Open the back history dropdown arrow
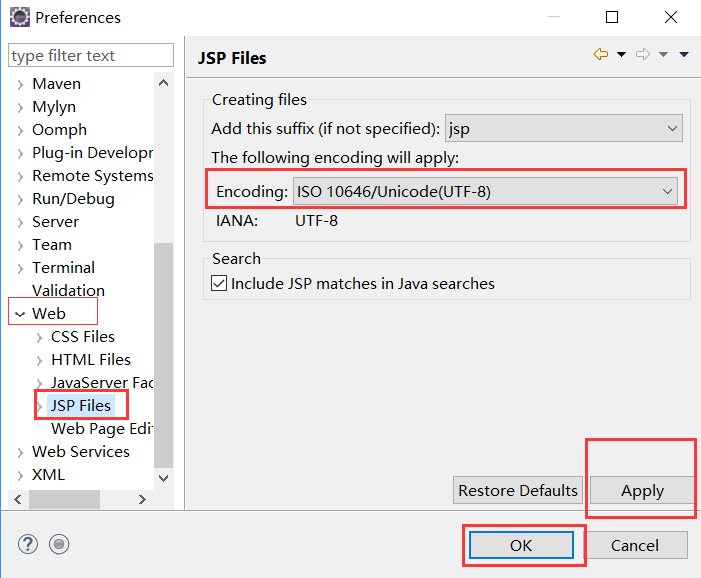This screenshot has width=701, height=578. click(621, 55)
